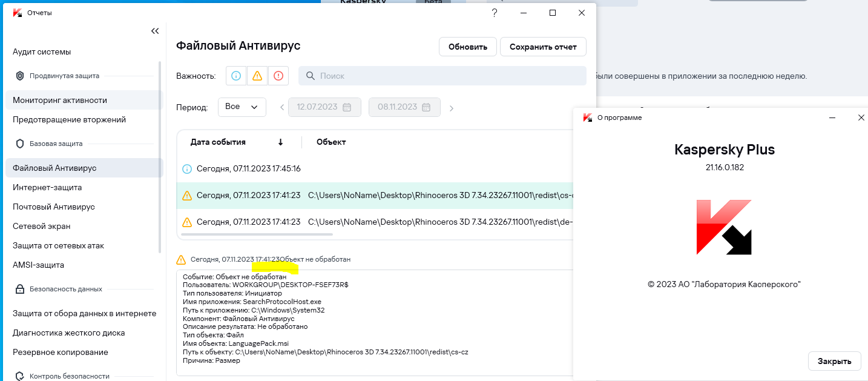Go to previous period with left arrow

(x=281, y=108)
